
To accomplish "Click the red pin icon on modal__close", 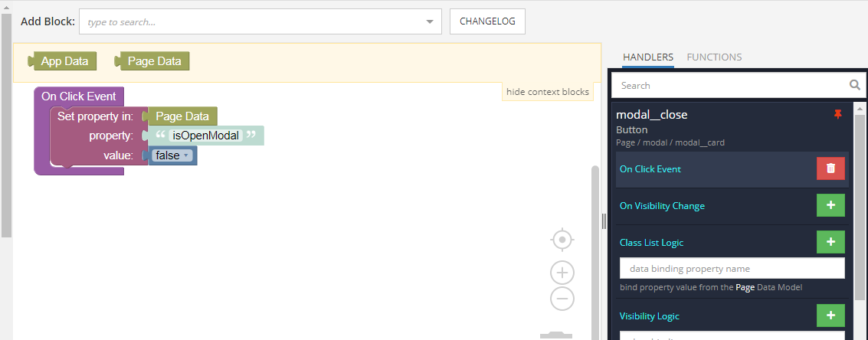I will point(837,115).
